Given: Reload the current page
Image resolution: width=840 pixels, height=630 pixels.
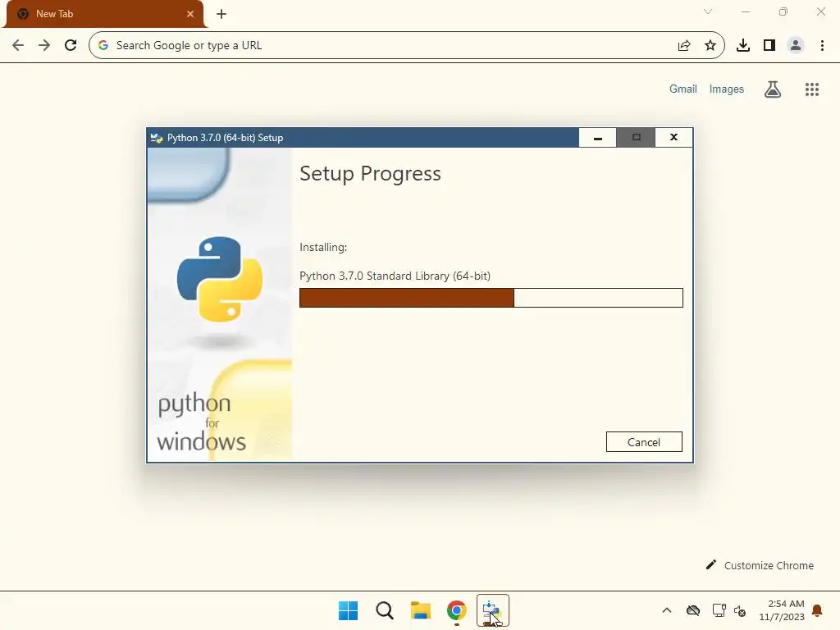Looking at the screenshot, I should point(71,46).
